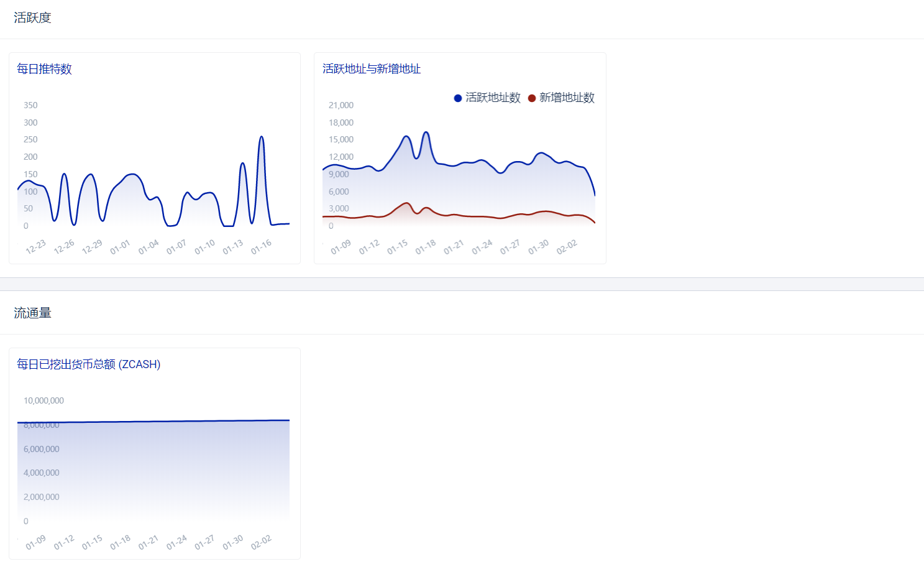
Task: Click the 12-23 date label on the tweets chart
Action: click(35, 247)
